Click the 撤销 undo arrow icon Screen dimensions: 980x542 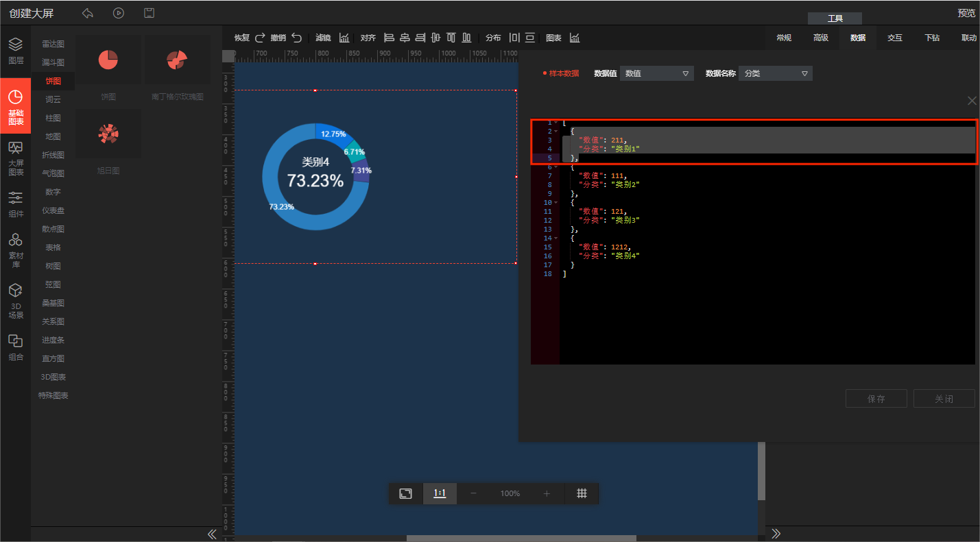(296, 38)
